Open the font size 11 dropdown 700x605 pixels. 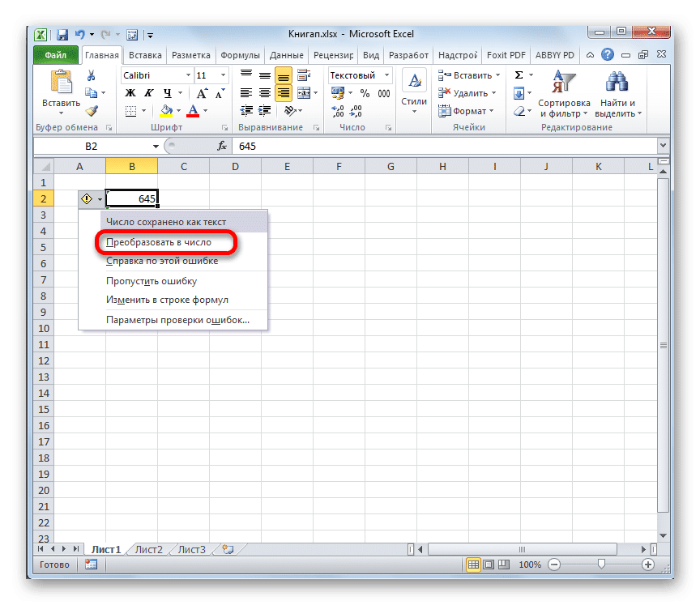click(224, 75)
